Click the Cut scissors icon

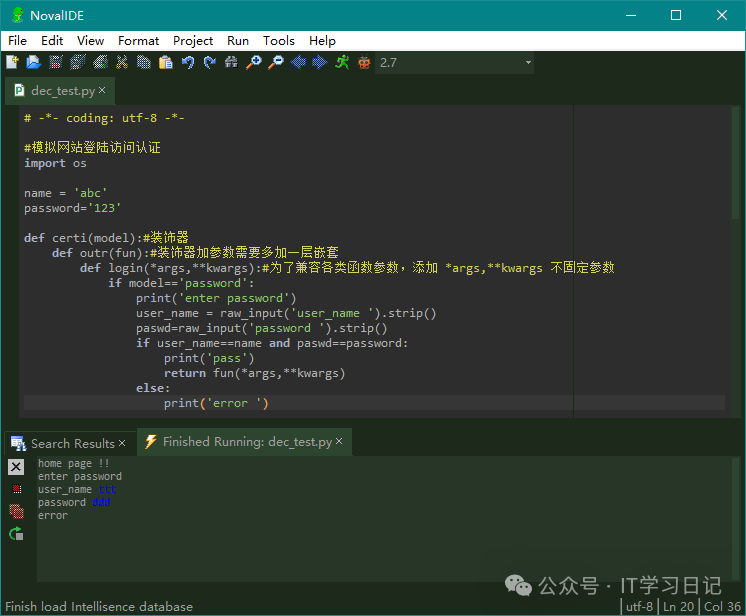[x=122, y=62]
